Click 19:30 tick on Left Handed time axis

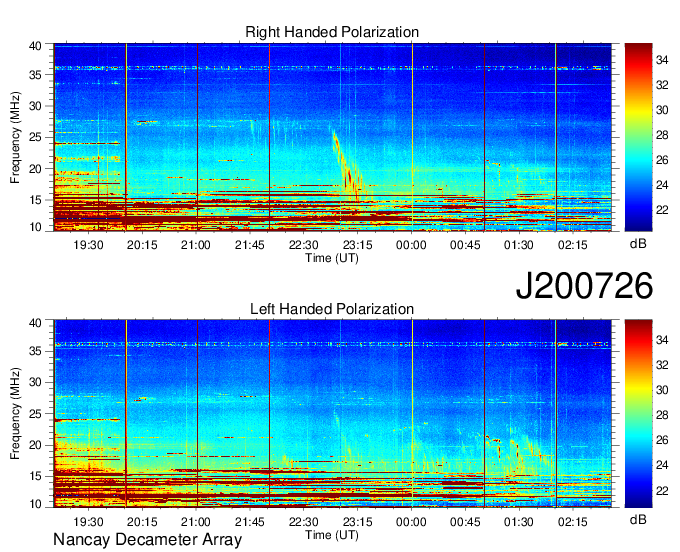(x=88, y=522)
